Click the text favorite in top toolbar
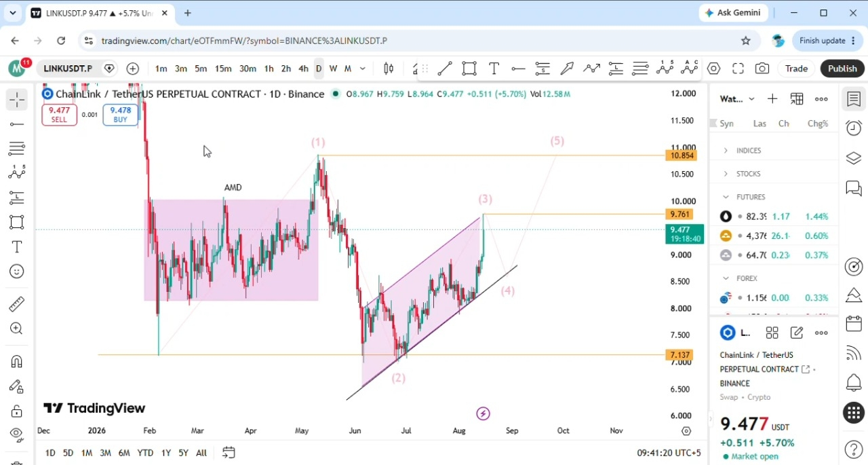Screen dimensions: 868x465 (494, 69)
